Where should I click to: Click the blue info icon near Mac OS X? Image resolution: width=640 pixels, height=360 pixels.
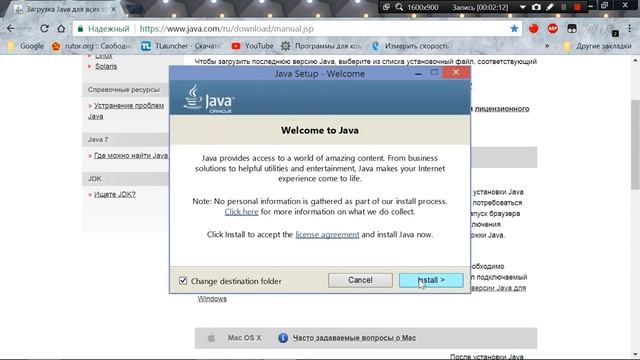pyautogui.click(x=283, y=338)
